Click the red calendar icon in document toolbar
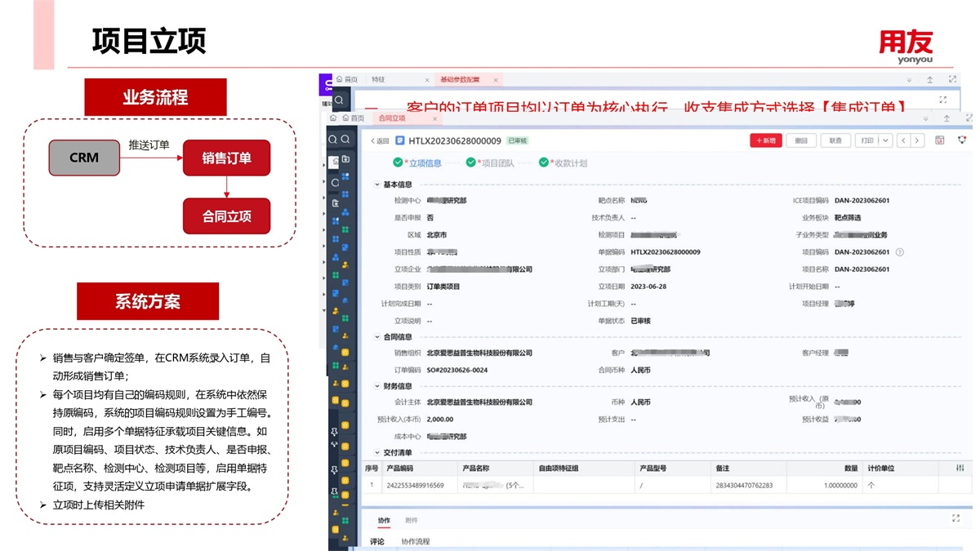The height and width of the screenshot is (551, 980). point(940,140)
